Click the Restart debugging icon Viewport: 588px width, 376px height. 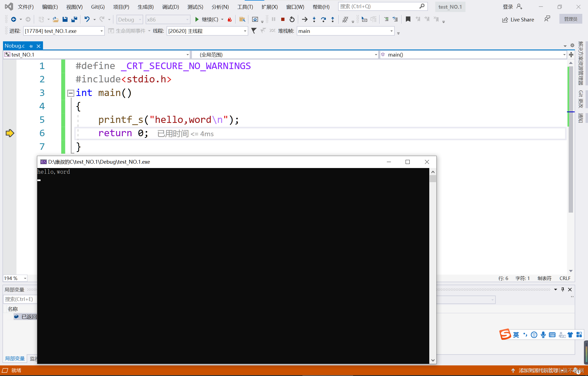click(292, 19)
